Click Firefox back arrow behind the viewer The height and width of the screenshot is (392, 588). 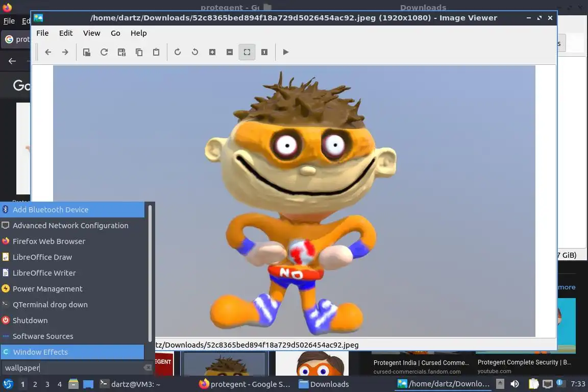(x=12, y=61)
